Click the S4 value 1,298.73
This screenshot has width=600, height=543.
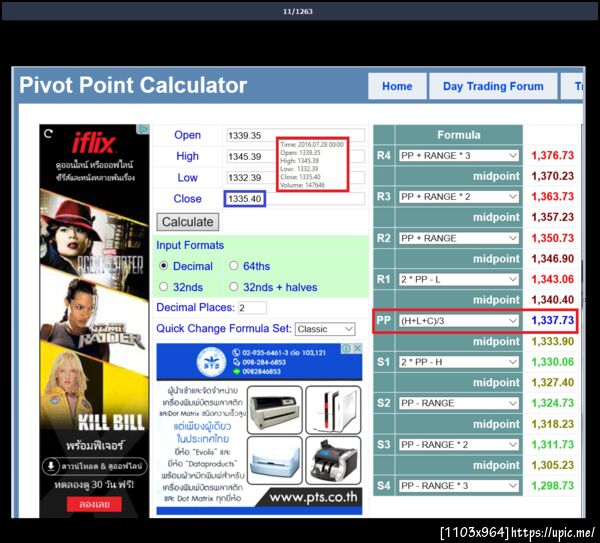553,486
